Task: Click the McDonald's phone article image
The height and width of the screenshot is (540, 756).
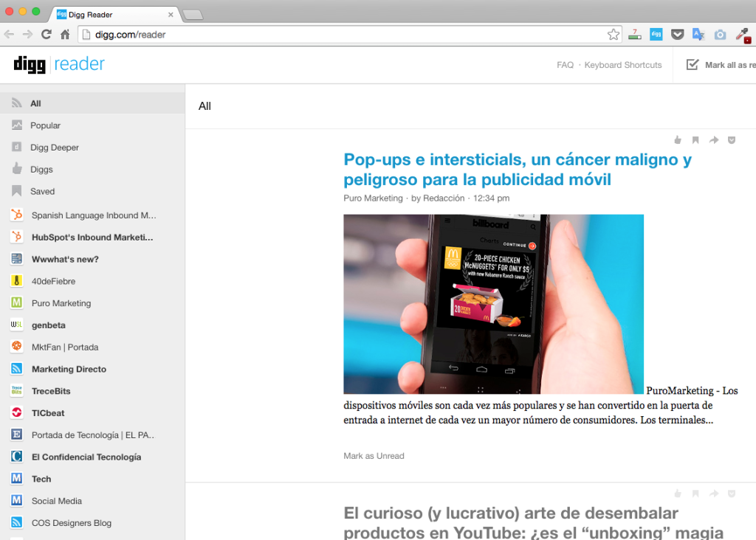Action: click(x=493, y=304)
